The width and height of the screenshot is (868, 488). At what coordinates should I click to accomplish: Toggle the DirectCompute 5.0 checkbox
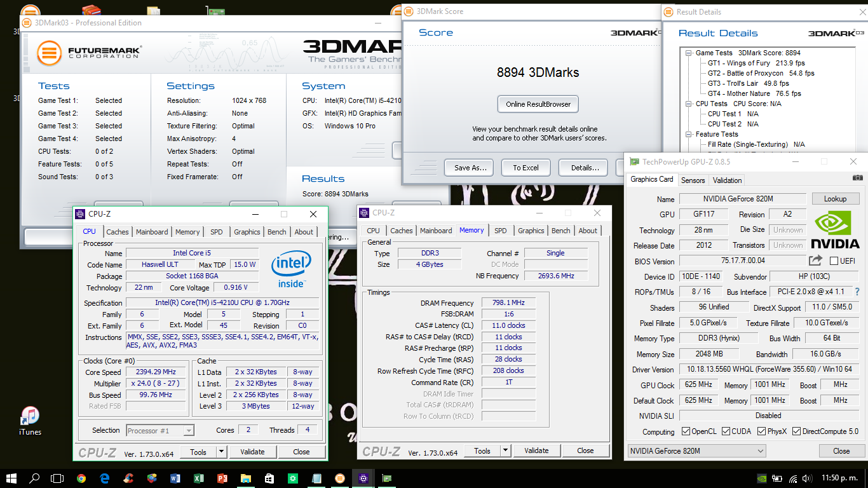click(x=796, y=431)
